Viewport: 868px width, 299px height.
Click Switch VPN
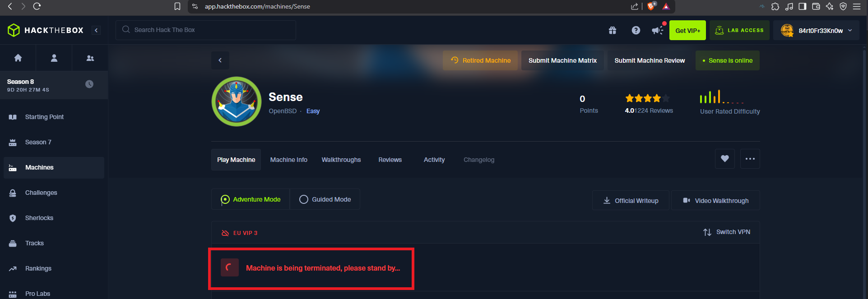pyautogui.click(x=727, y=232)
